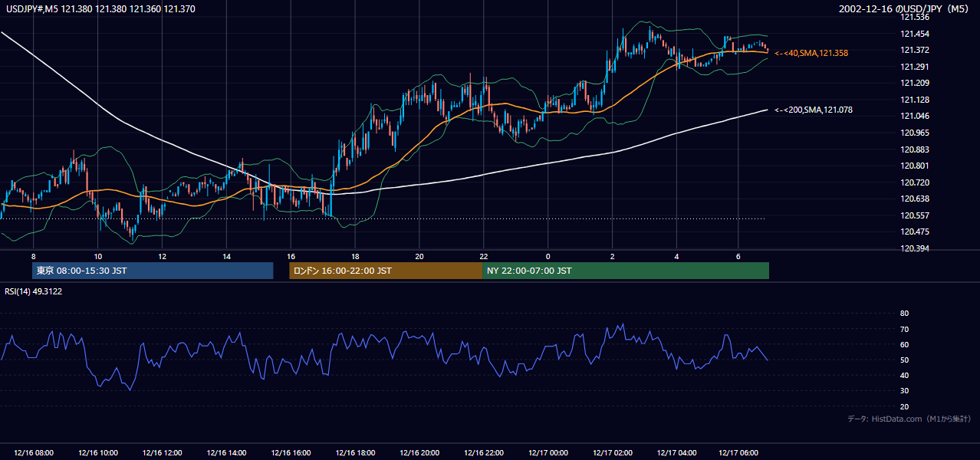Open the HistData.com data source credit
This screenshot has width=980, height=460.
point(909,419)
